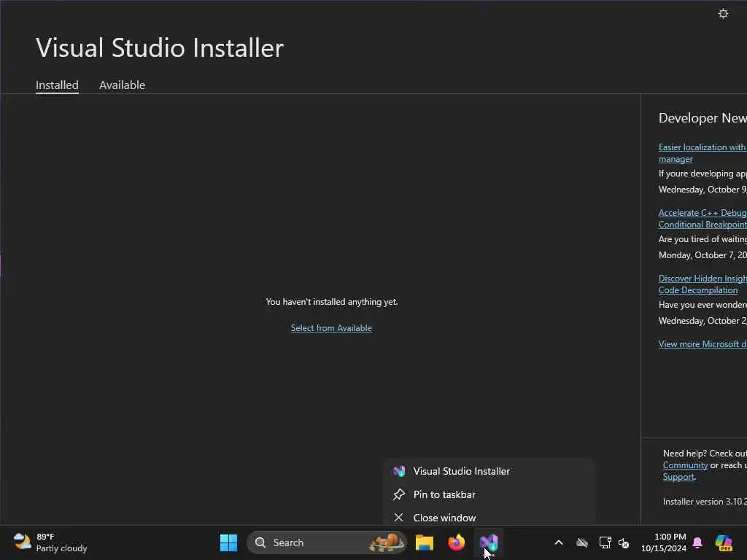Click the 'You haven't installed anything yet' message
Image resolution: width=747 pixels, height=560 pixels.
click(x=332, y=302)
